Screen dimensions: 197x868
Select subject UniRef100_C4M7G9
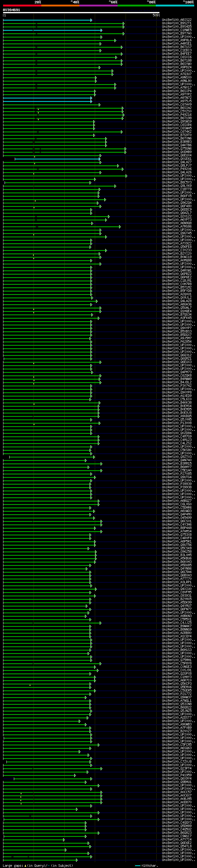[x=177, y=436]
